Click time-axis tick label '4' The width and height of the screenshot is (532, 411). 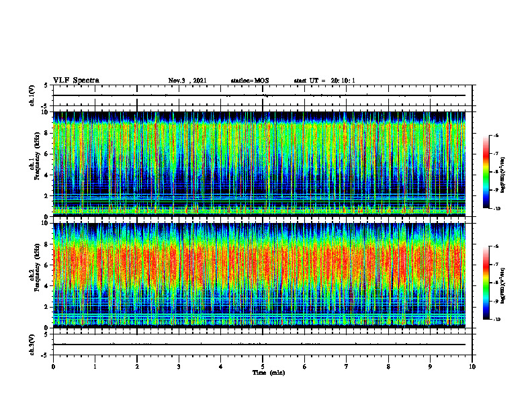pos(221,367)
